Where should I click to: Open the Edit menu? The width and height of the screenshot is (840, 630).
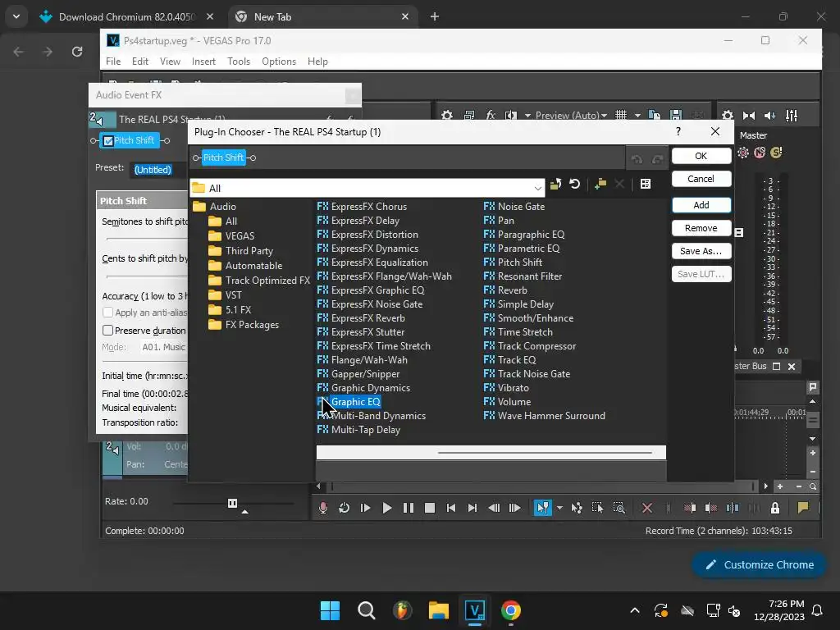coord(139,62)
